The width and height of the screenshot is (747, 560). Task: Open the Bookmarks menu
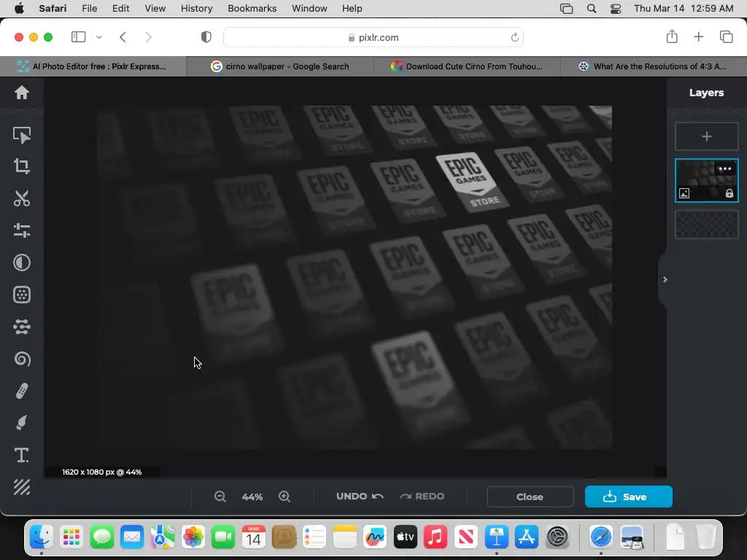coord(252,9)
